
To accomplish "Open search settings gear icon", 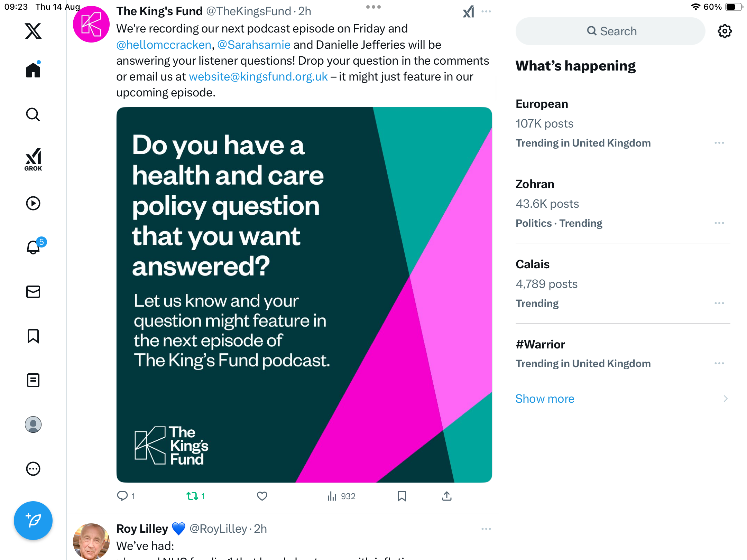I will pyautogui.click(x=725, y=31).
